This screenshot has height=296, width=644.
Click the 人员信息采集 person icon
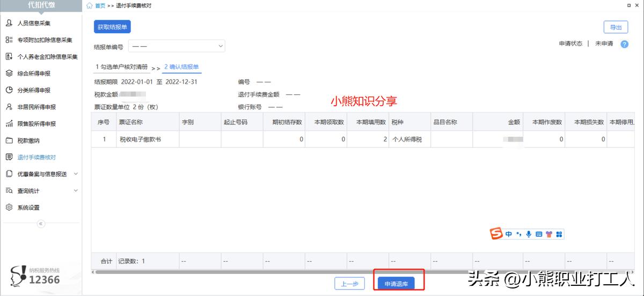point(9,23)
